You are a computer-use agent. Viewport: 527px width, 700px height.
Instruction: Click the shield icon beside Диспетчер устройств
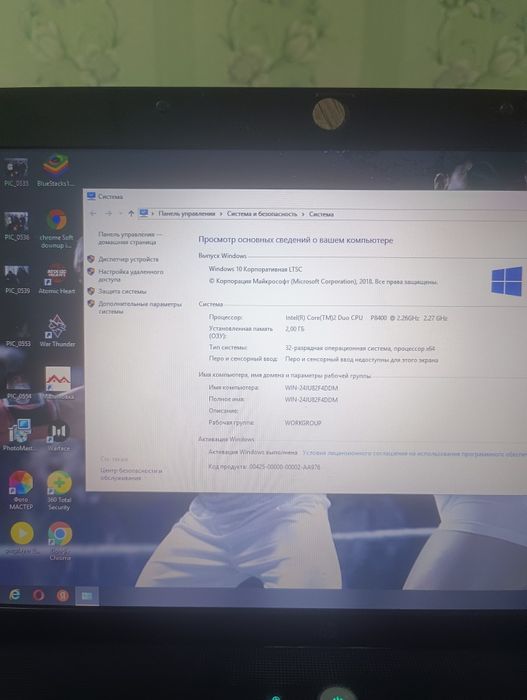click(x=91, y=259)
